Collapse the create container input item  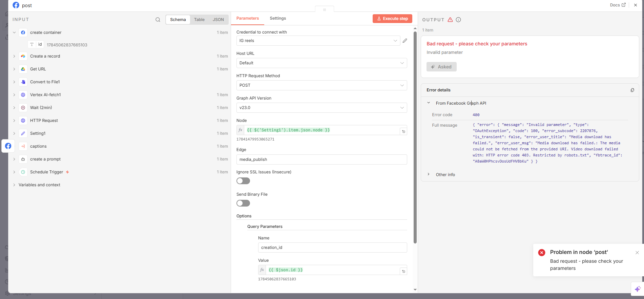(14, 33)
